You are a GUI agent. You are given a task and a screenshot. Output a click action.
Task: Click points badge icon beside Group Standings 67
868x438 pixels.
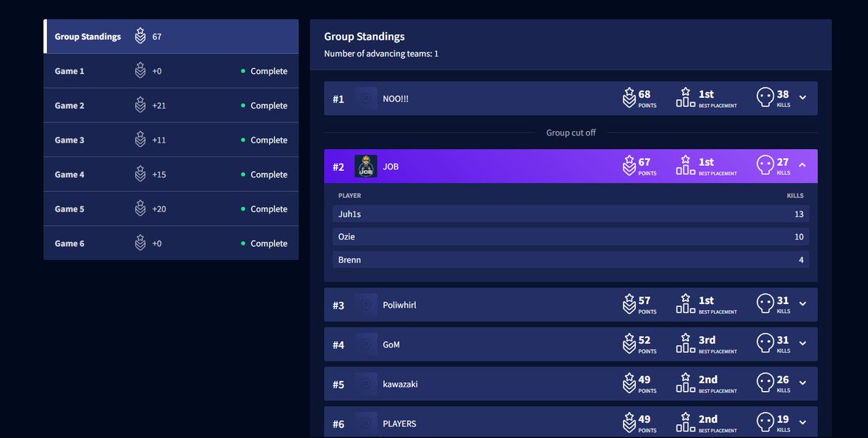point(140,36)
